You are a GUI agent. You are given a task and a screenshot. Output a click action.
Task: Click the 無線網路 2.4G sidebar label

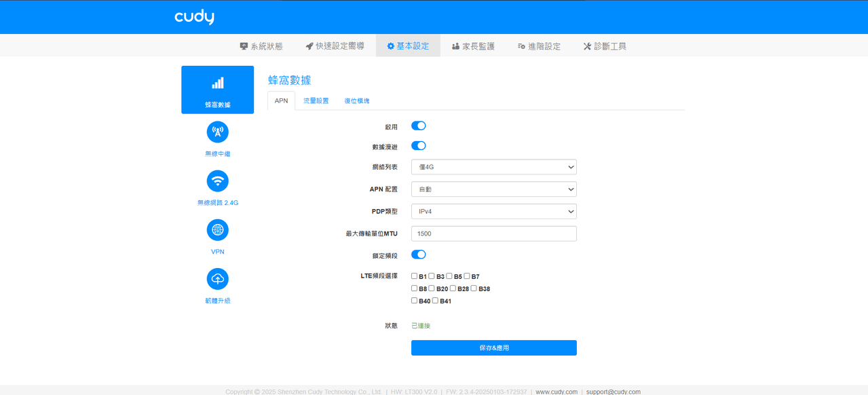tap(218, 203)
